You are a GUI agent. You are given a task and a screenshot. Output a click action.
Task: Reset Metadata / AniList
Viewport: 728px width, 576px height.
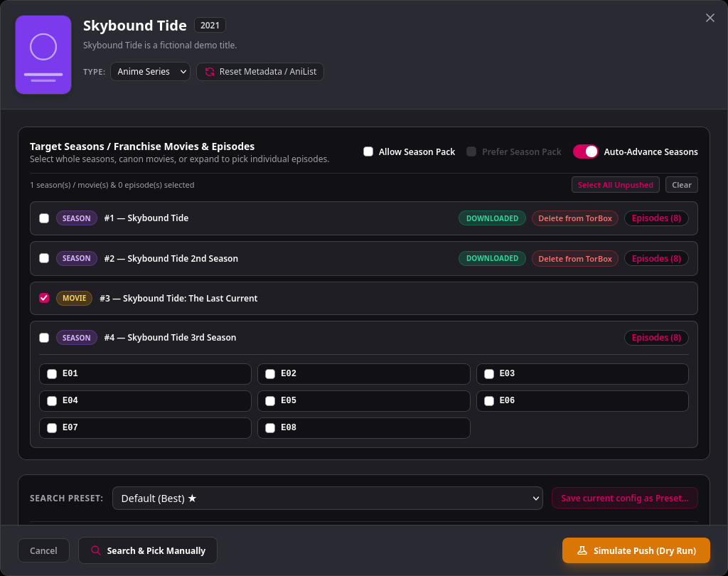tap(260, 72)
